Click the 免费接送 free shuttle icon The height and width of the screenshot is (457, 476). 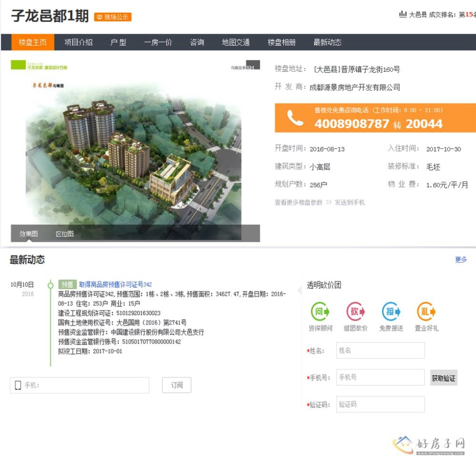coord(391,312)
